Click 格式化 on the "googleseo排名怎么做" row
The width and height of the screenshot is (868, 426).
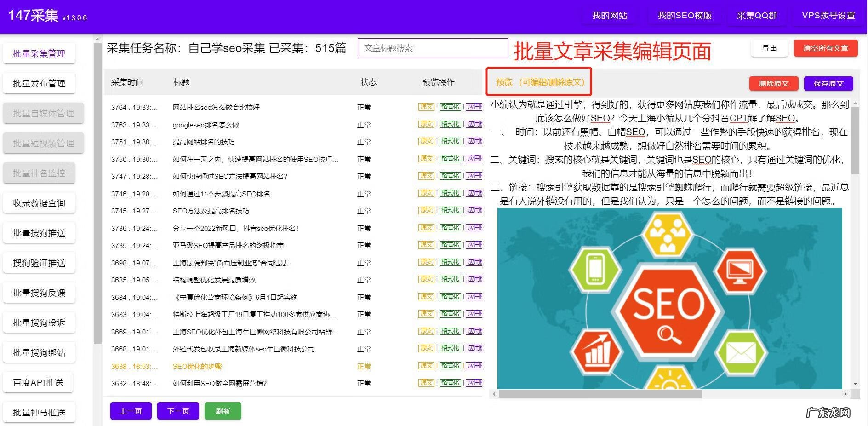pyautogui.click(x=450, y=124)
